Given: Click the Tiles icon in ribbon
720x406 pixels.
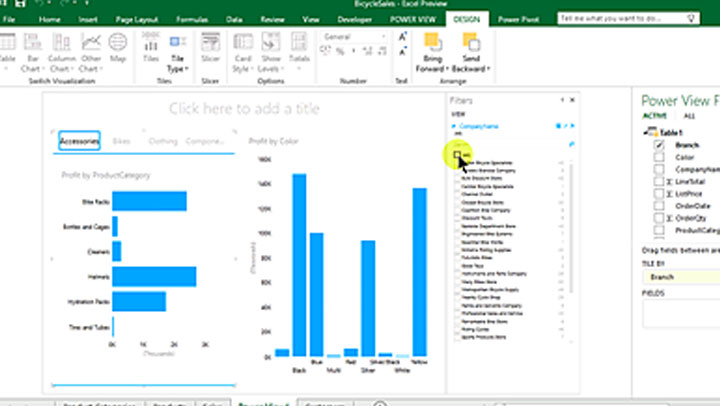Looking at the screenshot, I should pos(151,47).
